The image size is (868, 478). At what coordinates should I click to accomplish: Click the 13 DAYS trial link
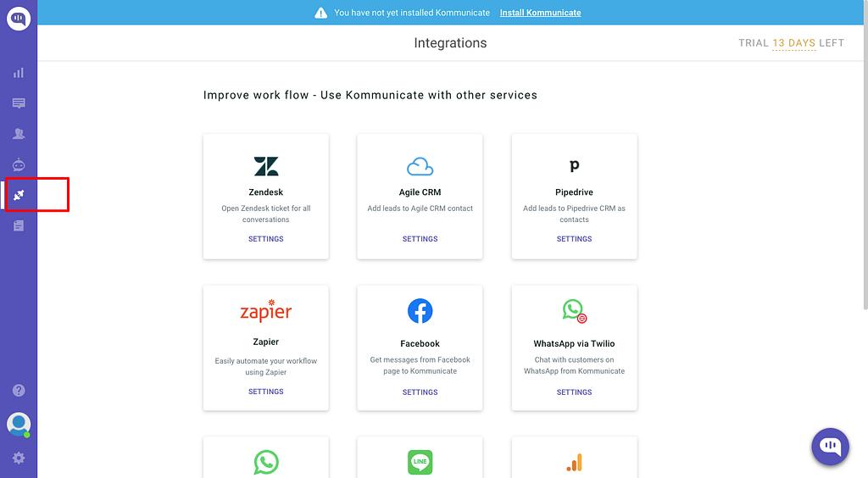(x=793, y=43)
